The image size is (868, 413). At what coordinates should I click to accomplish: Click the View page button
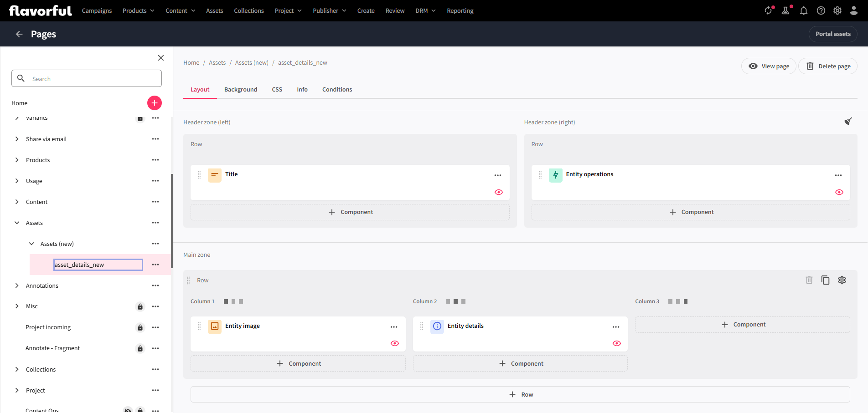click(769, 66)
